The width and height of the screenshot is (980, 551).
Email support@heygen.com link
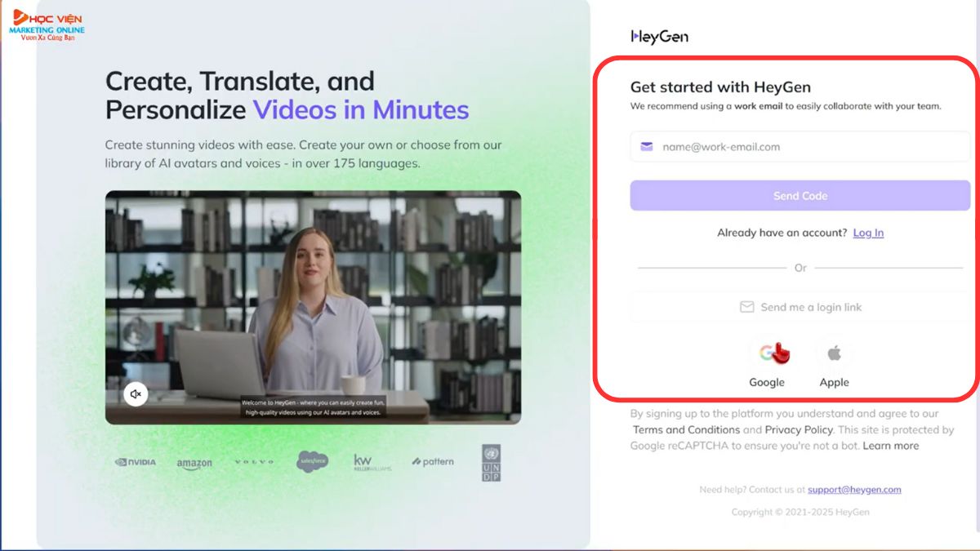point(854,490)
